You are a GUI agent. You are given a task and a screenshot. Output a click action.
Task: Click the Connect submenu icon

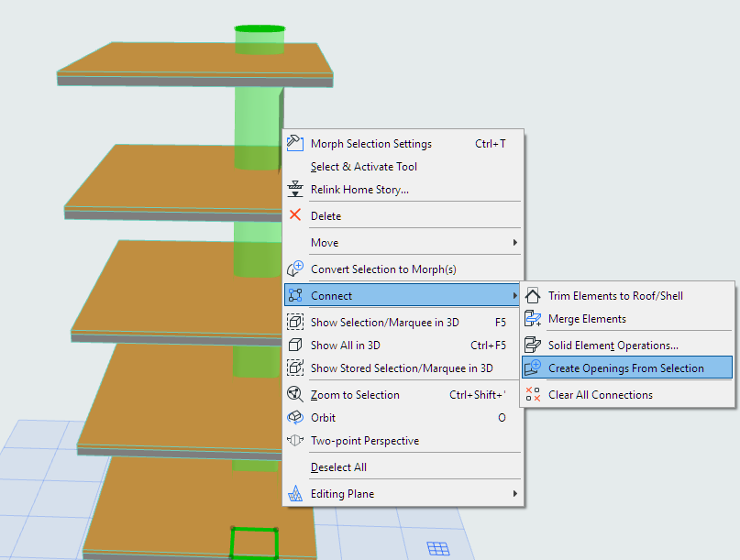[295, 295]
